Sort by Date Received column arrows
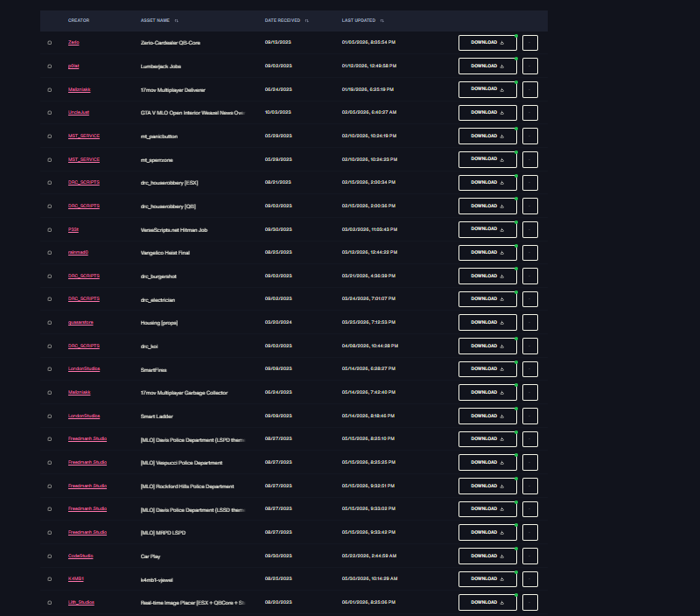The height and width of the screenshot is (616, 700). (x=307, y=20)
